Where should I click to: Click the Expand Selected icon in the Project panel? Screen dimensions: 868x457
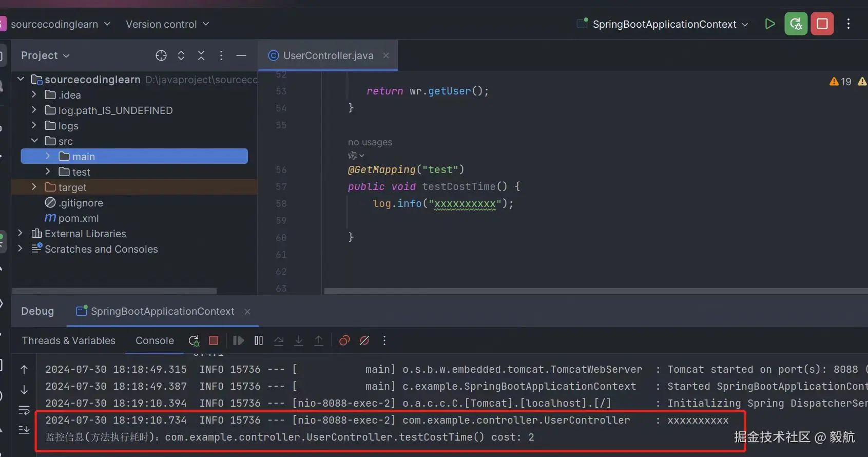tap(181, 55)
